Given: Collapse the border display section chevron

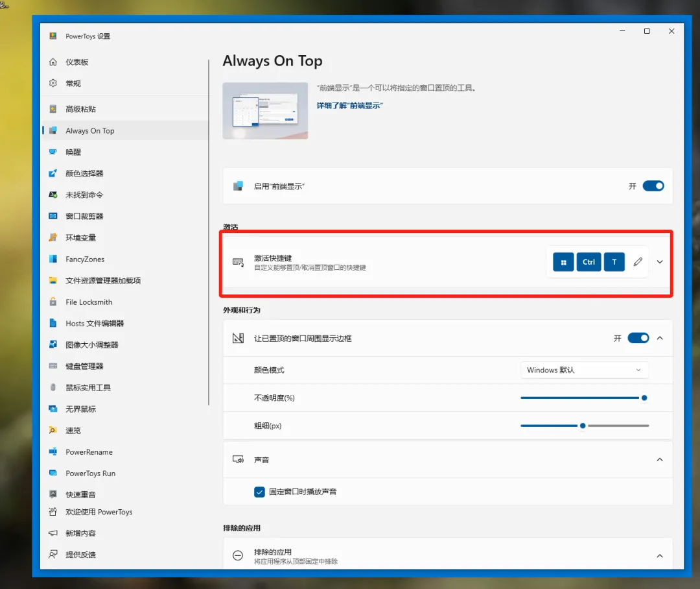Looking at the screenshot, I should 660,338.
